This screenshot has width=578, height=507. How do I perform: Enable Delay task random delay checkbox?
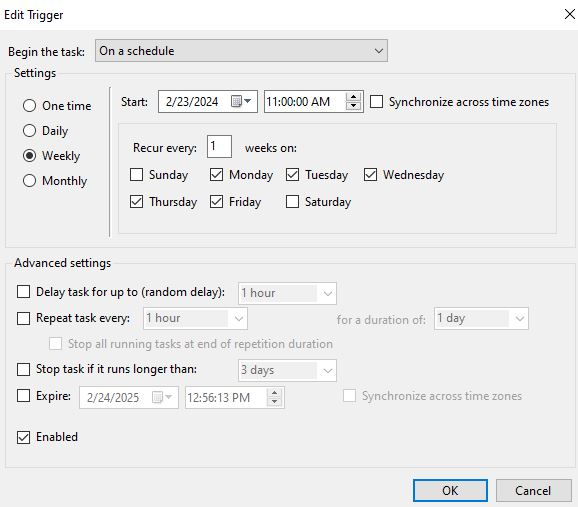[x=24, y=292]
